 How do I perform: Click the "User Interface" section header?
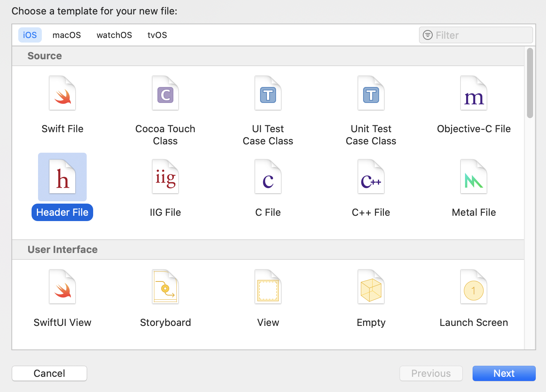click(x=63, y=250)
